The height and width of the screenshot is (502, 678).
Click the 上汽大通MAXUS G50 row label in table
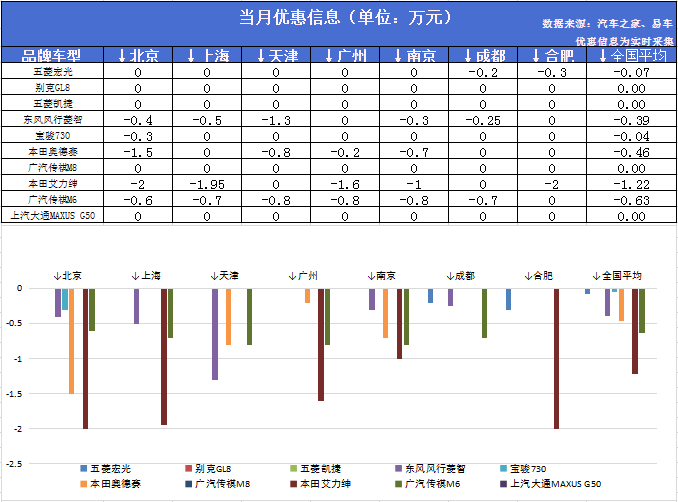point(52,215)
